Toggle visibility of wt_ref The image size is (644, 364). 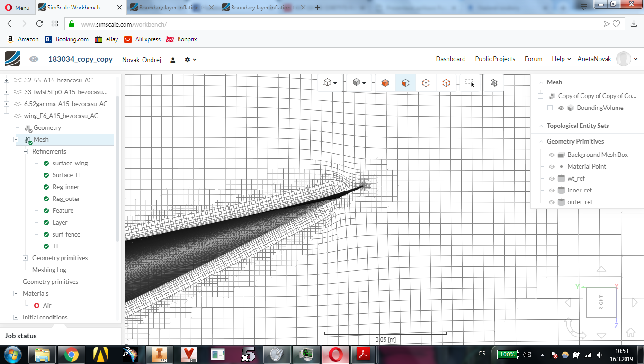point(551,179)
